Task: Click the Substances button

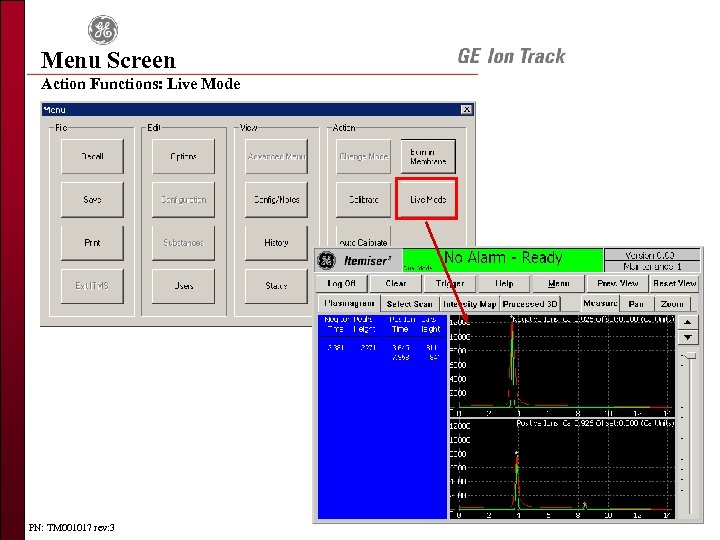Action: point(183,243)
